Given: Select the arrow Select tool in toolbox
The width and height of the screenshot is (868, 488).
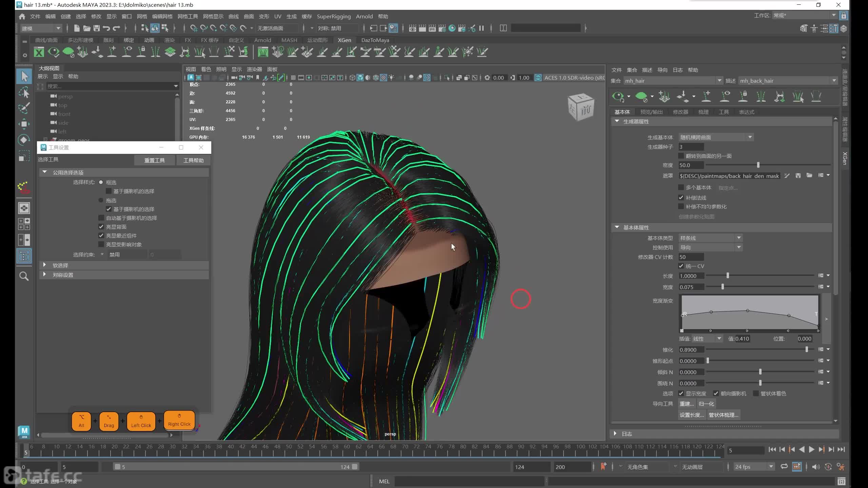Looking at the screenshot, I should point(24,76).
